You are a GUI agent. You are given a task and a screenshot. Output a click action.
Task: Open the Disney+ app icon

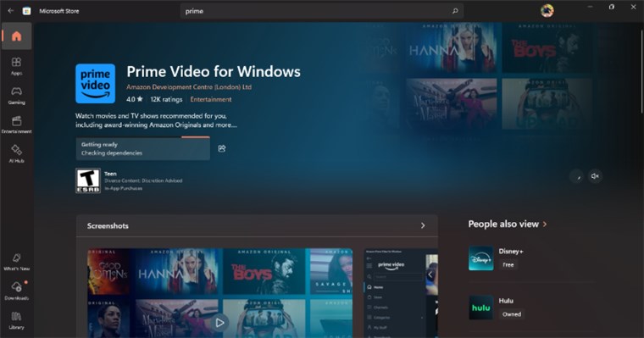481,258
